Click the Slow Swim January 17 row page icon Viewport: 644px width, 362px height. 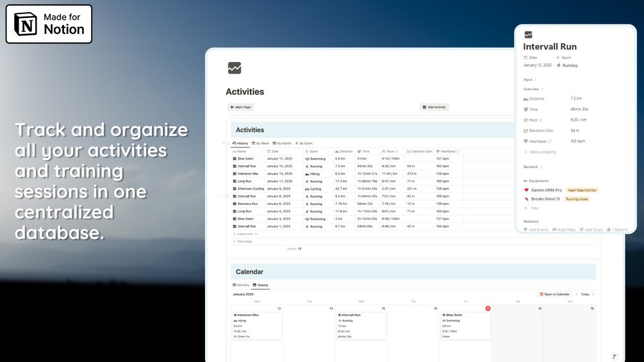click(x=235, y=159)
